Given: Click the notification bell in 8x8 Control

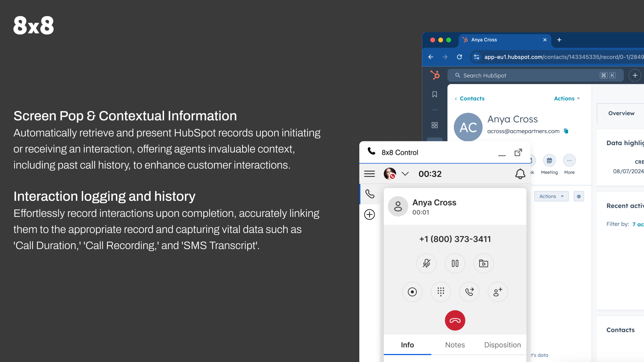Looking at the screenshot, I should [520, 174].
